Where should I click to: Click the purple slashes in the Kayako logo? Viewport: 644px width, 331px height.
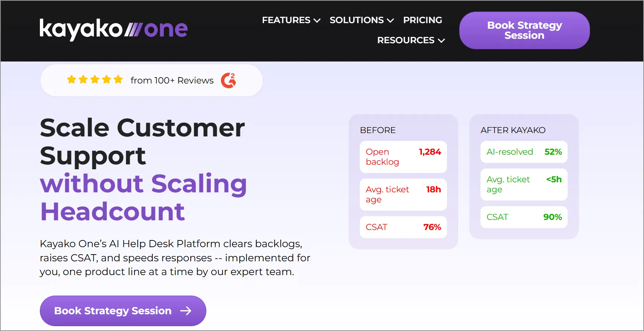click(x=133, y=29)
